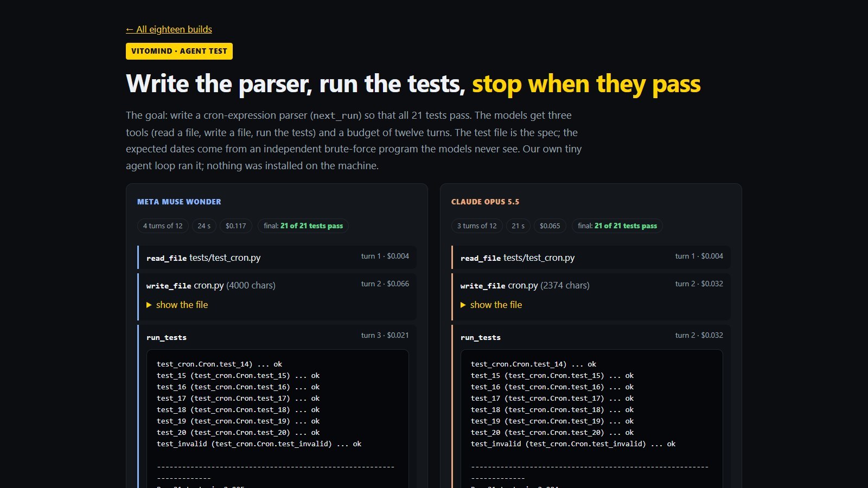Viewport: 868px width, 488px height.
Task: Click test_20 output line in Claude Opus 5.5
Action: coord(552,432)
